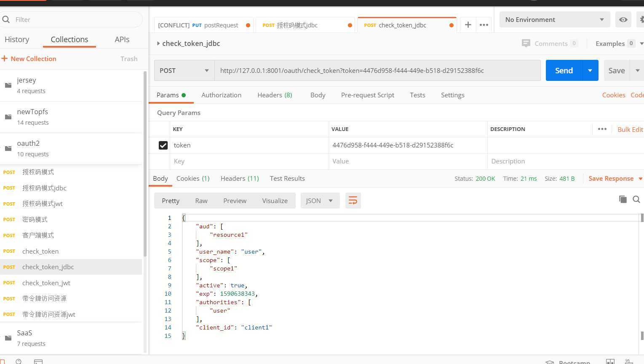Open the Tests request tab
Screen dimensions: 644x364
point(417,95)
